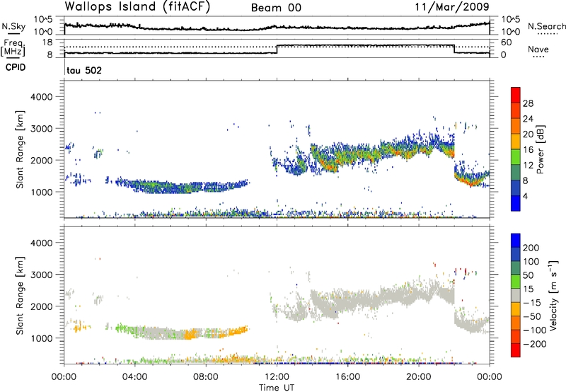Click the frequency step-up line at 12:00
The width and height of the screenshot is (566, 392).
click(x=277, y=50)
